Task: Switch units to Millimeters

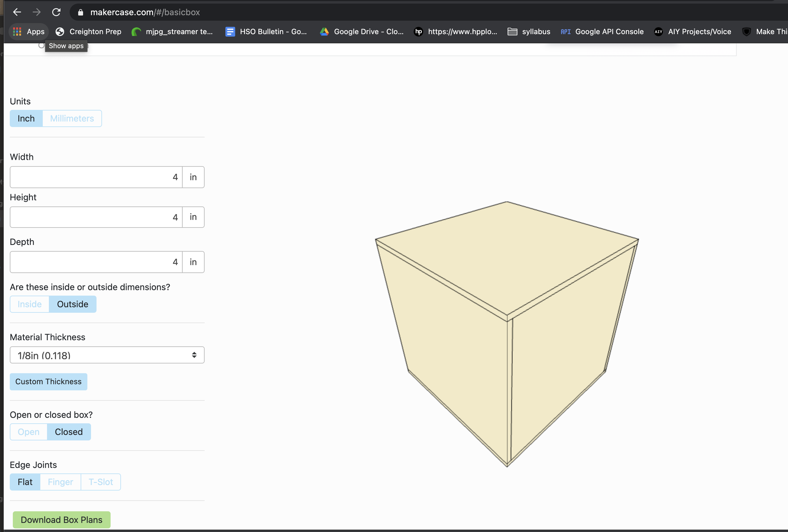Action: click(x=72, y=118)
